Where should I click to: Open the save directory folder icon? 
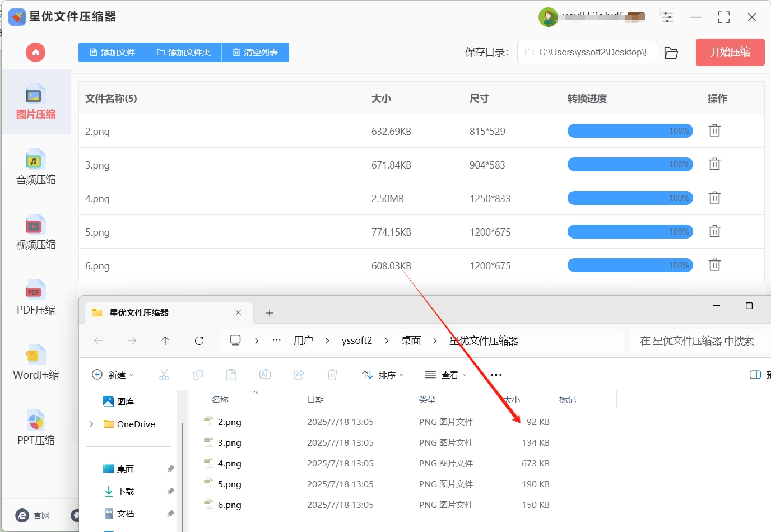tap(671, 53)
